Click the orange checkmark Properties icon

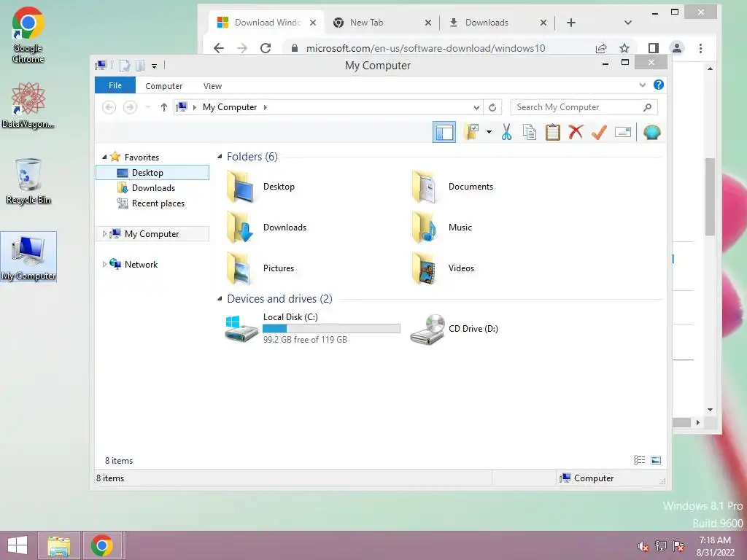599,132
